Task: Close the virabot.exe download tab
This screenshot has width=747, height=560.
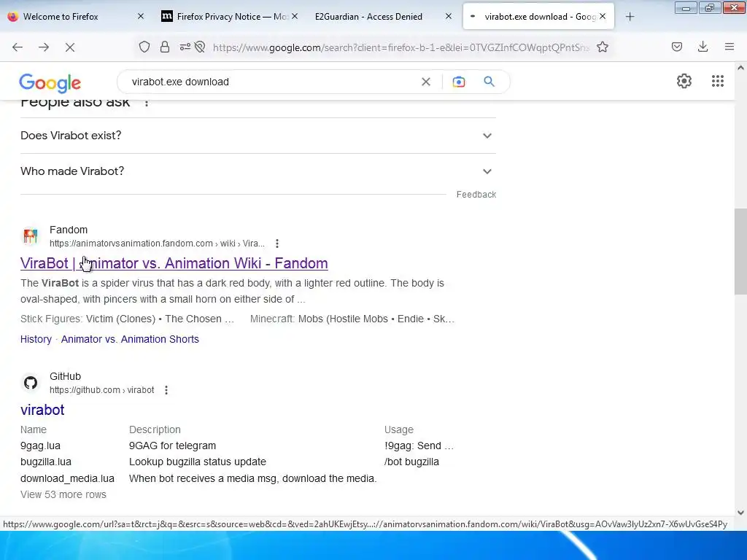Action: point(603,17)
